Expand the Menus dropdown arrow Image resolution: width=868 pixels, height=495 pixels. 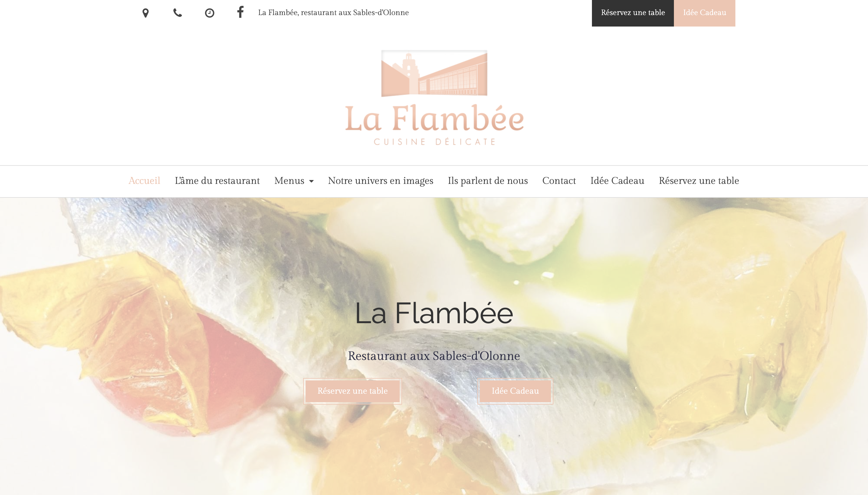point(311,181)
